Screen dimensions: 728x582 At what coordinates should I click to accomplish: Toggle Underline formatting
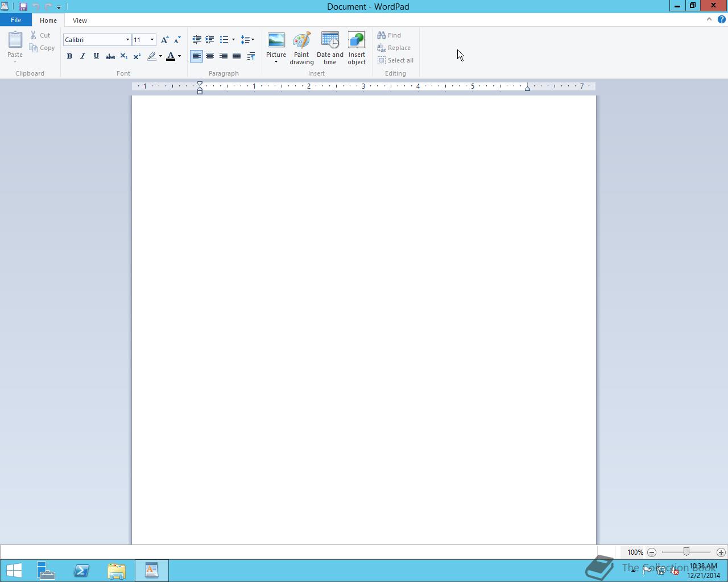(x=96, y=56)
